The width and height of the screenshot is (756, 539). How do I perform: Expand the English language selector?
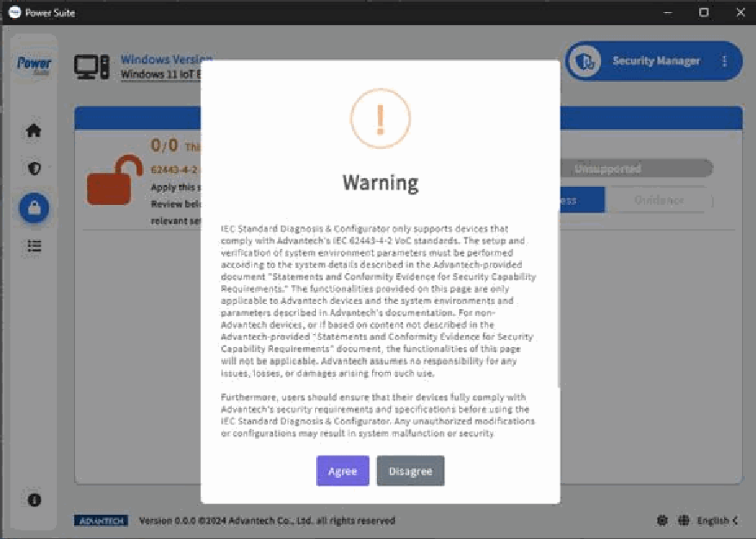tap(717, 520)
